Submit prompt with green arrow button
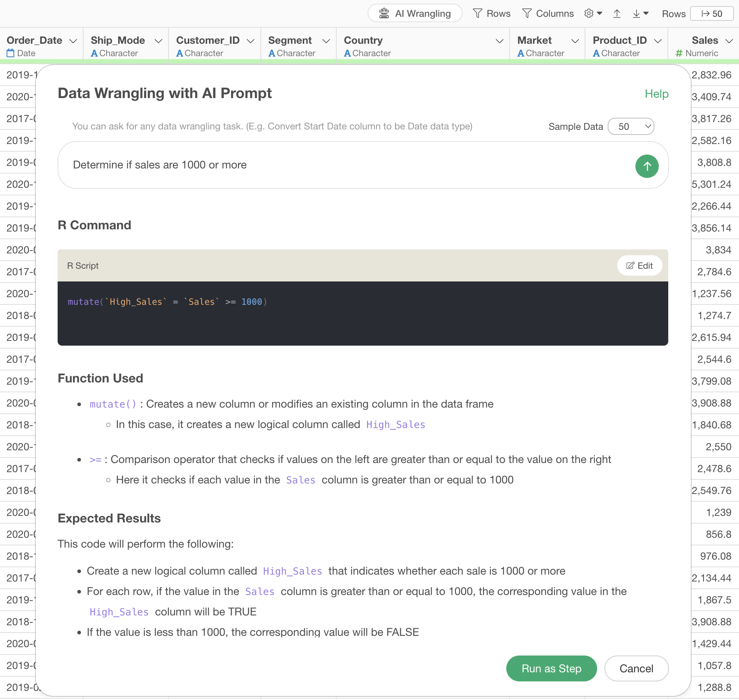This screenshot has height=700, width=739. 646,166
